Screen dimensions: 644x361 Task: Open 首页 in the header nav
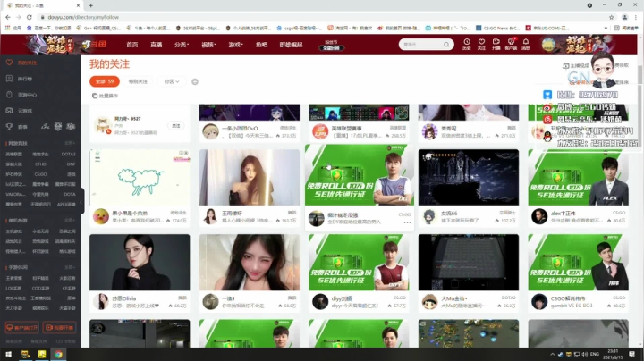(x=131, y=45)
